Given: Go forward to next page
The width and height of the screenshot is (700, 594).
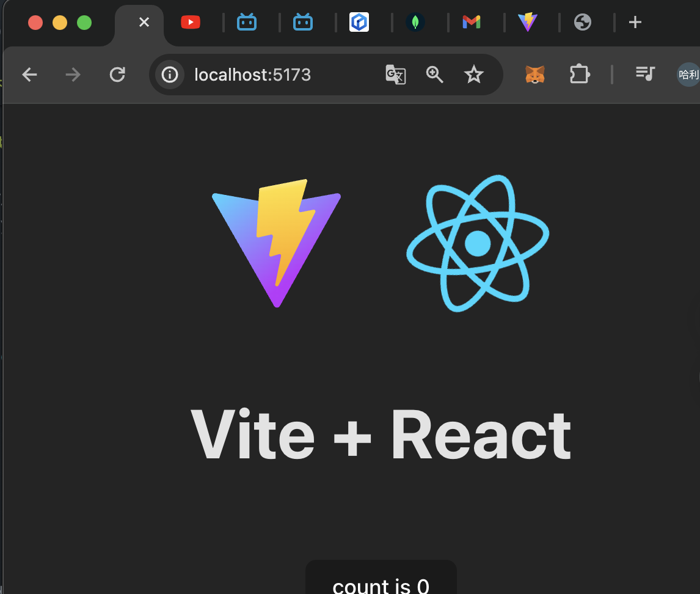Looking at the screenshot, I should pos(73,75).
